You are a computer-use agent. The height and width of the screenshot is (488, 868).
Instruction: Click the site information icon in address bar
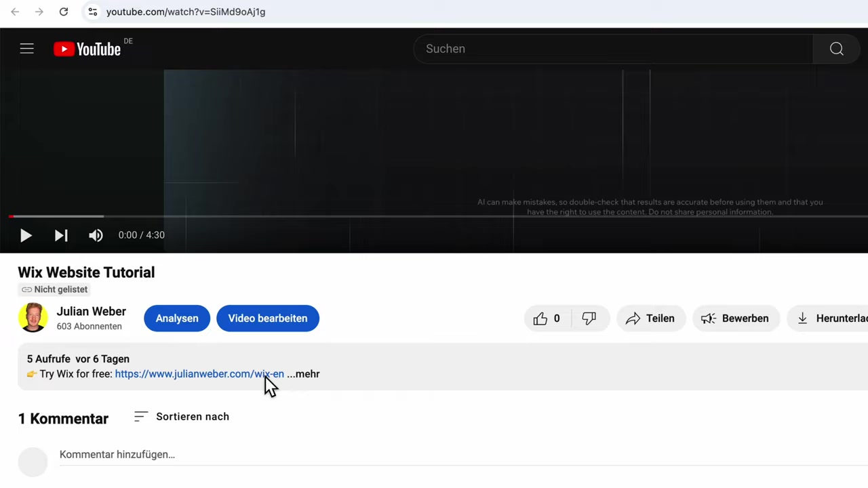tap(93, 12)
